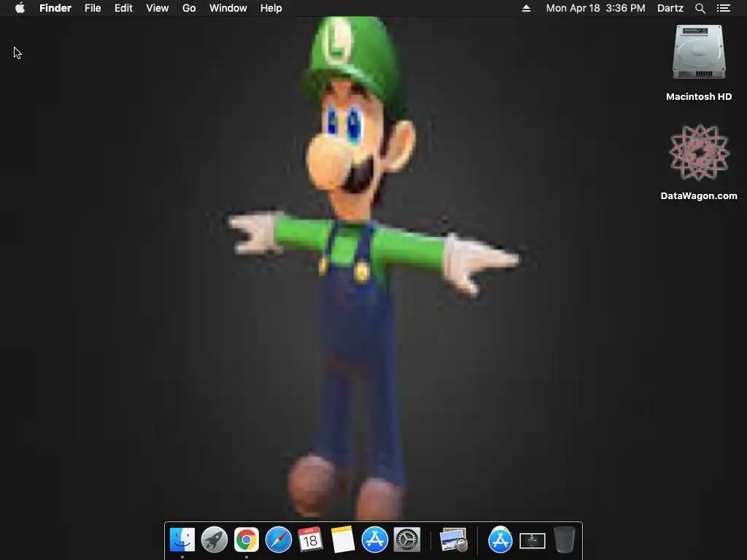Open System Preferences gear icon
The height and width of the screenshot is (560, 747).
click(x=407, y=540)
